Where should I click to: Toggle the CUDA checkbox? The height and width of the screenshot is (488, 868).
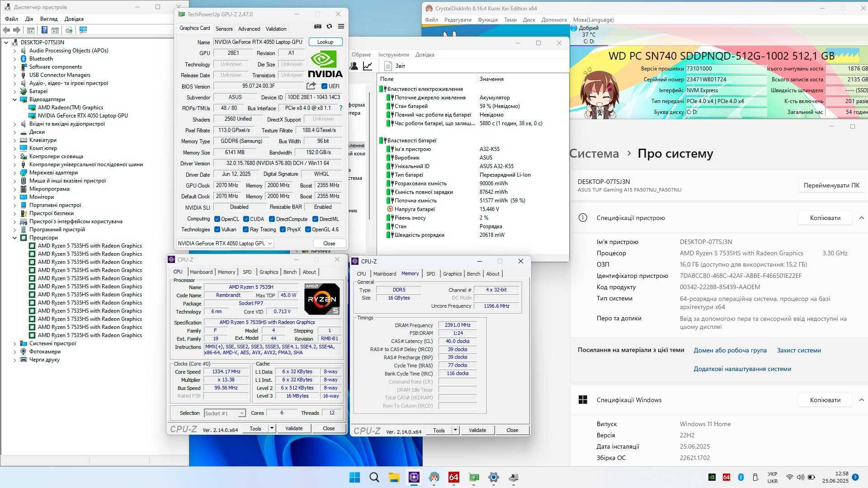(246, 219)
